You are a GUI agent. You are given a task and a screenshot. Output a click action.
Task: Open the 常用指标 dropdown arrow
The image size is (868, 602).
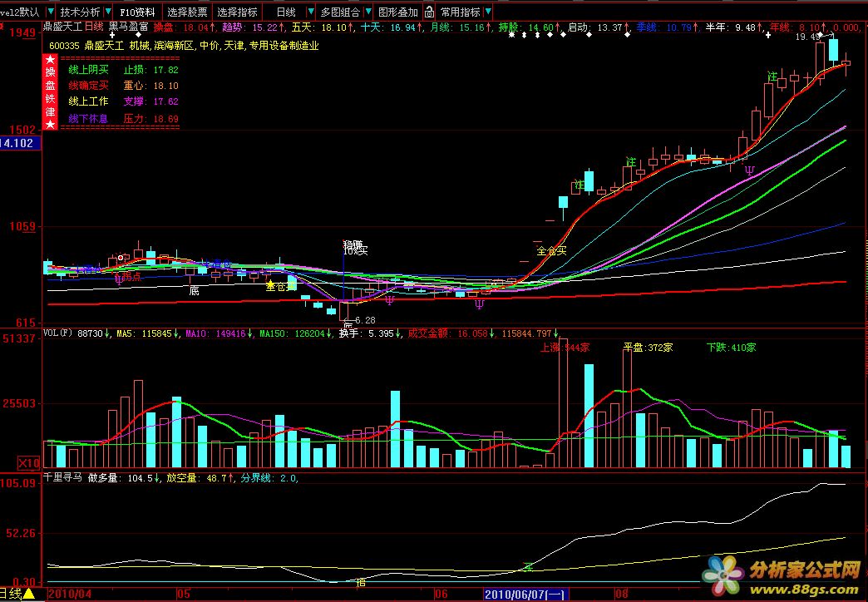tap(487, 12)
